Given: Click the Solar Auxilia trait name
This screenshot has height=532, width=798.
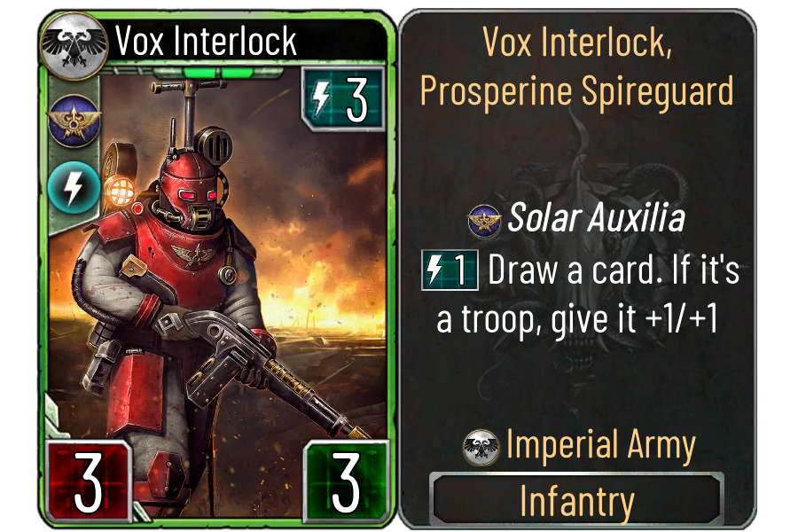Looking at the screenshot, I should (597, 218).
